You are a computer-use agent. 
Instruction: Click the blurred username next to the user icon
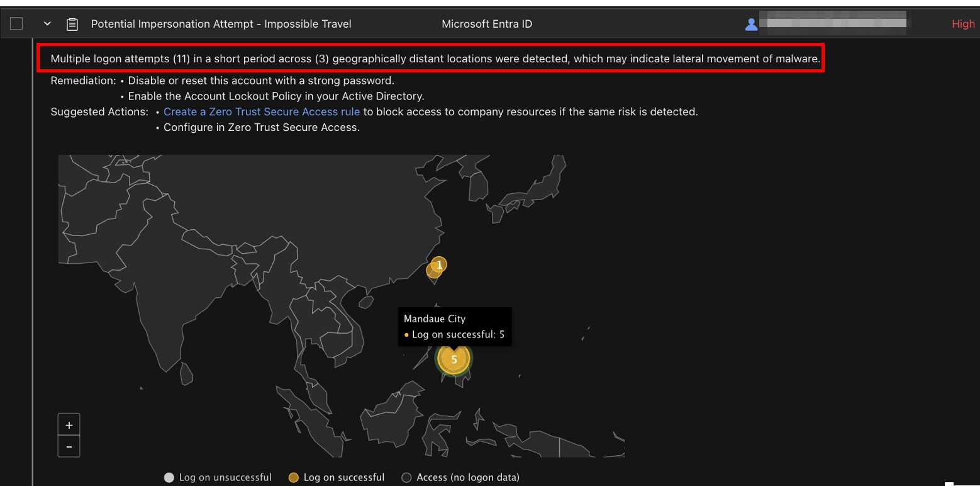click(832, 21)
